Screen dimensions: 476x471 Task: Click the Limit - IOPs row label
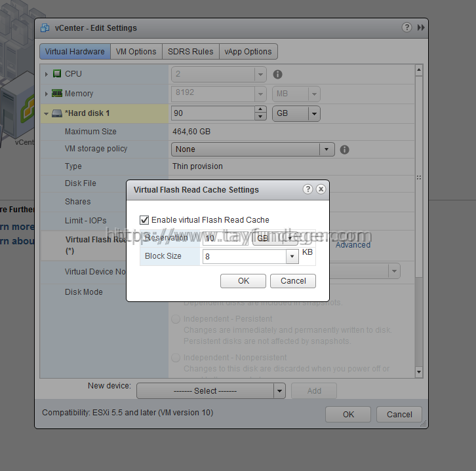(86, 221)
